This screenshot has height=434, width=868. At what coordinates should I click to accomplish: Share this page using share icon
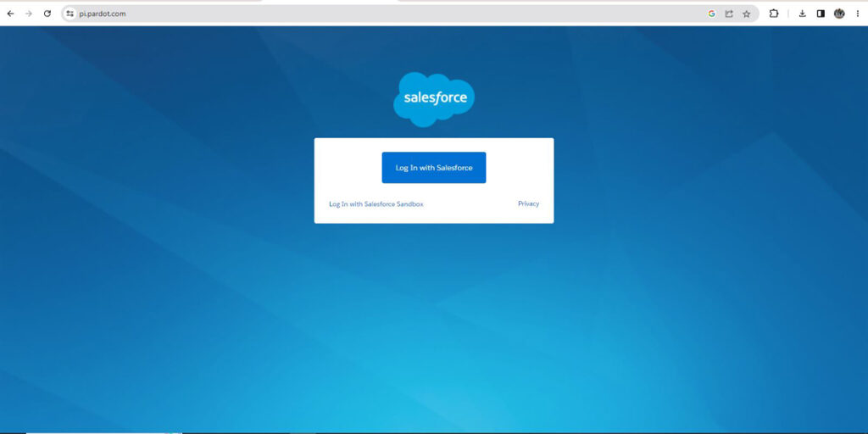click(x=729, y=14)
